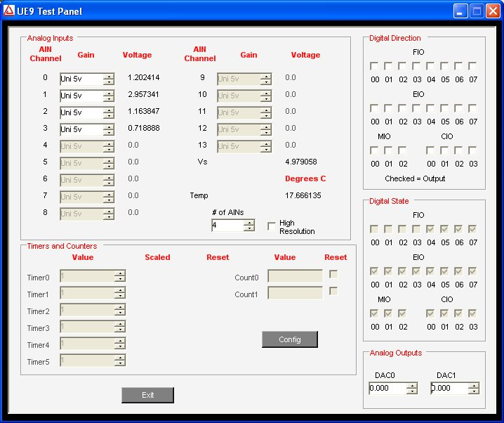Increase DAC0 output with up arrow
504x423 pixels.
click(411, 385)
